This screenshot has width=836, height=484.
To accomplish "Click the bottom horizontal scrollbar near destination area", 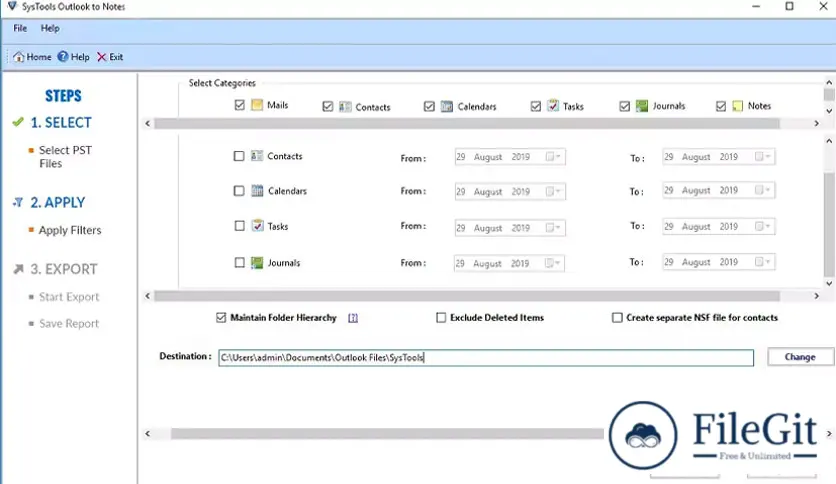I will [x=387, y=434].
